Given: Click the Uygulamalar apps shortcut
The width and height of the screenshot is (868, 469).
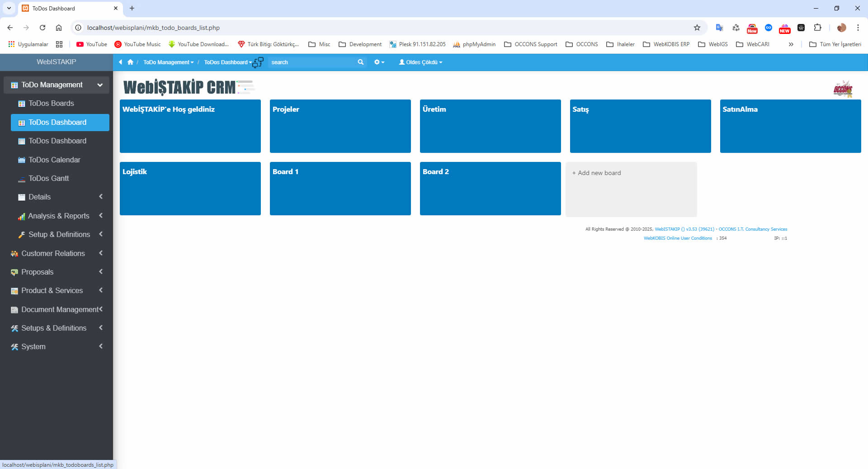Looking at the screenshot, I should (x=28, y=44).
